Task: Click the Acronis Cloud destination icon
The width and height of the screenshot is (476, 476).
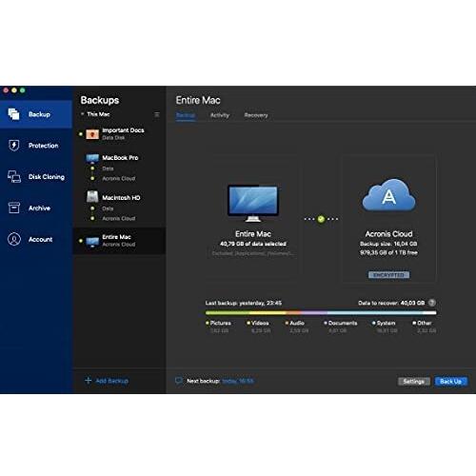Action: click(388, 195)
